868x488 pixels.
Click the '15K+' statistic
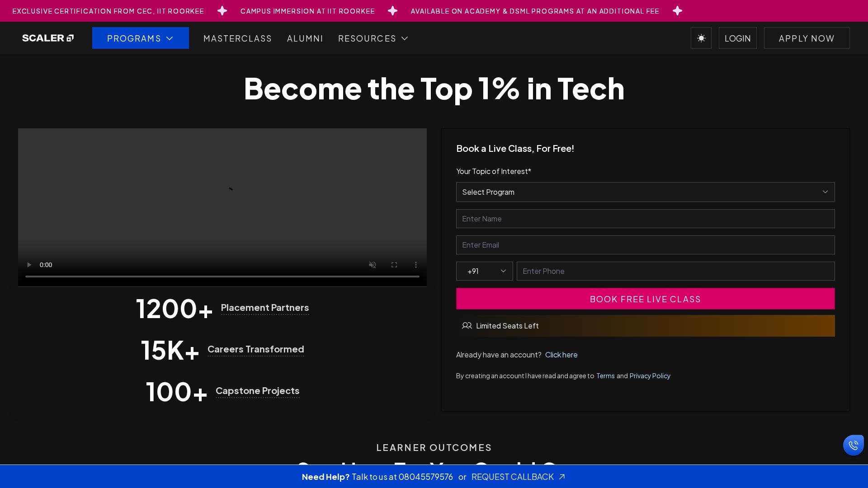coord(170,350)
